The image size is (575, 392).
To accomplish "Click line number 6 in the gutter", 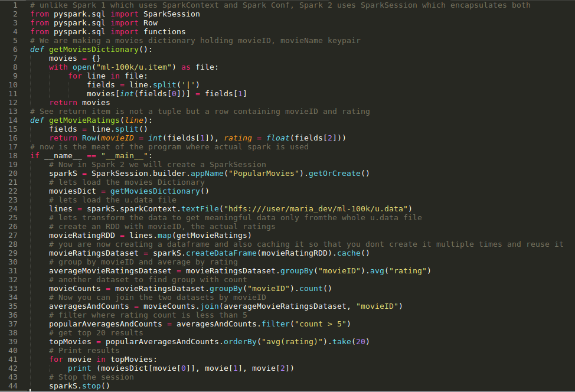I will coord(15,50).
